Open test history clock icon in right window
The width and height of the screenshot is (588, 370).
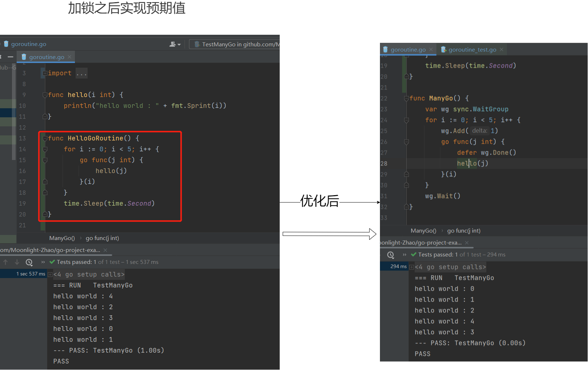(x=391, y=255)
